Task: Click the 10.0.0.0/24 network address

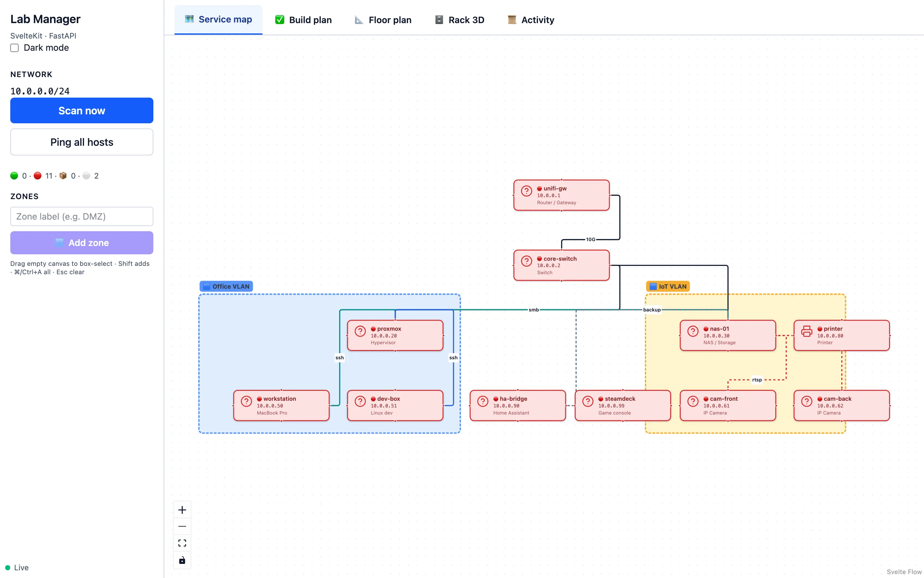Action: [x=40, y=91]
